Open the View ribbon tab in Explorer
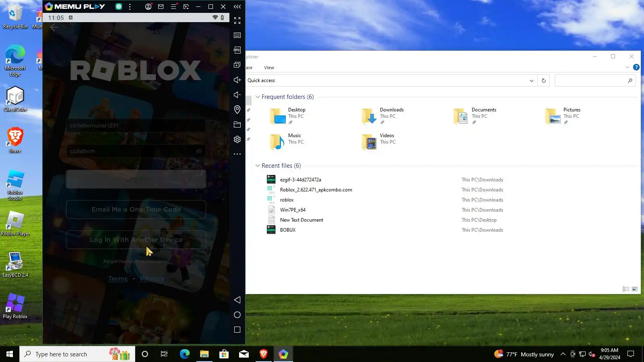Image resolution: width=644 pixels, height=362 pixels. click(269, 68)
